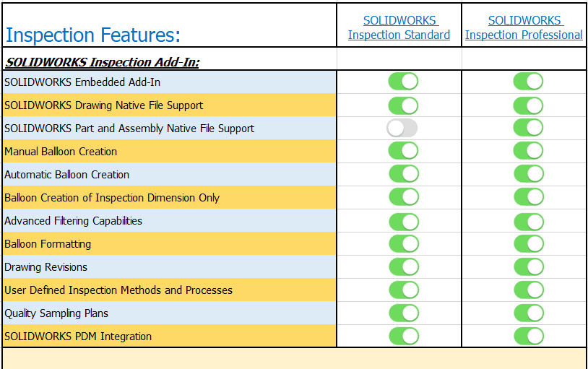The height and width of the screenshot is (369, 588).
Task: Toggle User Defined Inspection Methods switch for Standard
Action: (404, 290)
